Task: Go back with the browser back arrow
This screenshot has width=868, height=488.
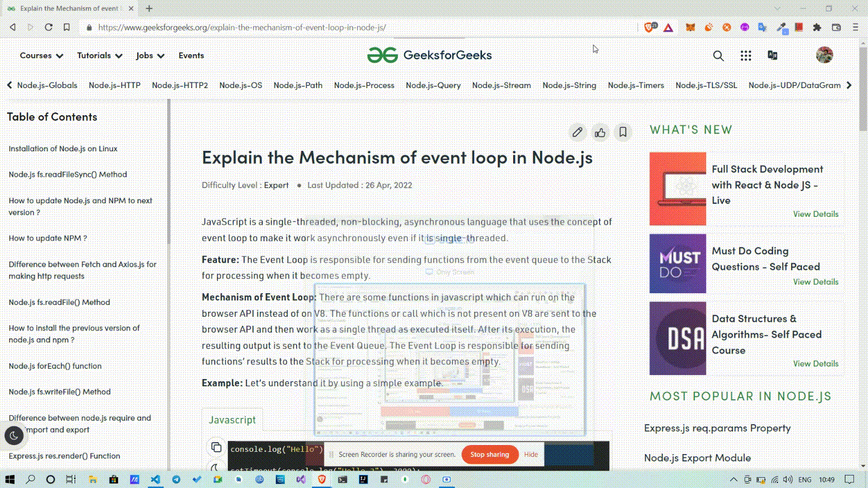Action: pyautogui.click(x=12, y=27)
